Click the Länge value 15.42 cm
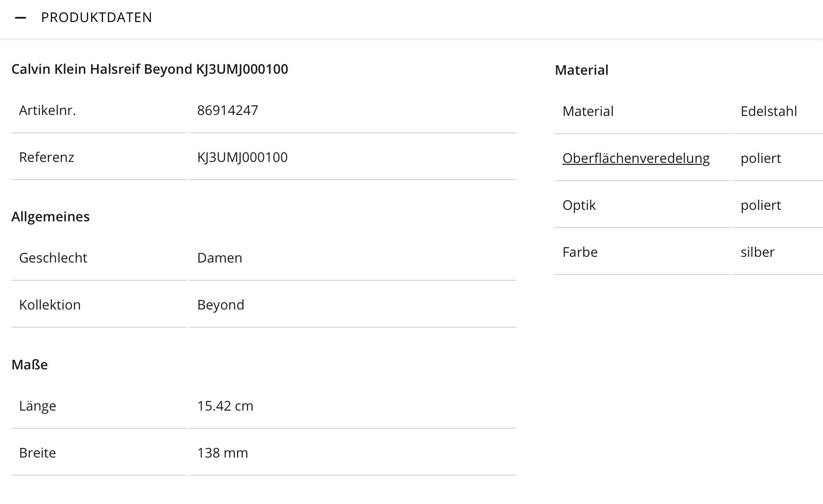This screenshot has height=504, width=823. tap(225, 406)
